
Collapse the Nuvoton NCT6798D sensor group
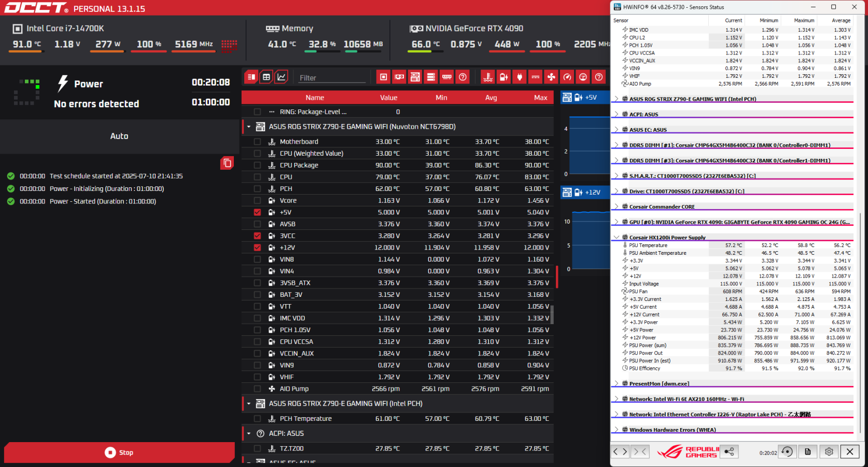[x=249, y=127]
